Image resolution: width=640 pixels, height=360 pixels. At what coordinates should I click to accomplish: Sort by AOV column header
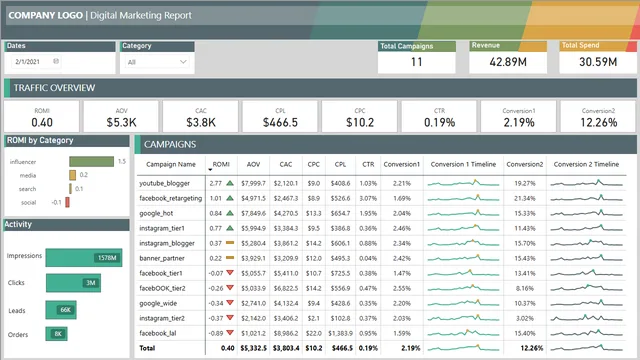(x=253, y=164)
